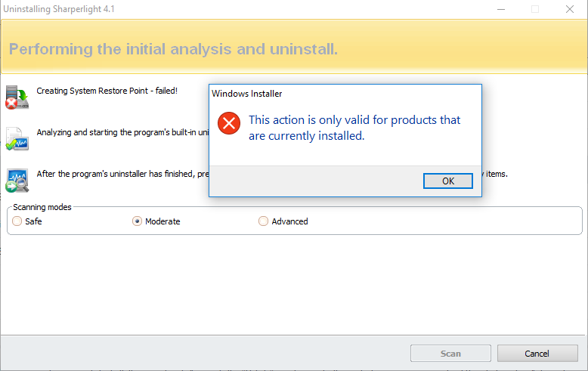This screenshot has width=588, height=371.
Task: Click the error message about installed products
Action: (x=354, y=128)
